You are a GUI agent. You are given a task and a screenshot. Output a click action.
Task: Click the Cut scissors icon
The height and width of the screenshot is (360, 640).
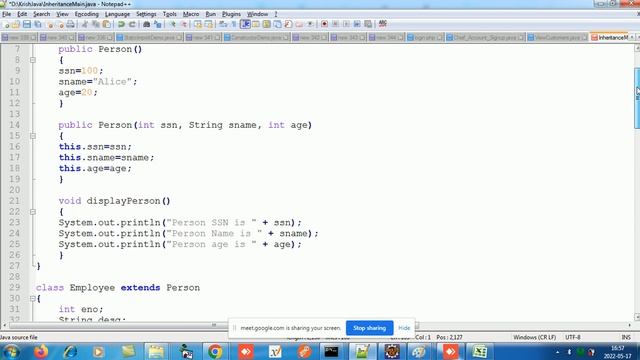point(85,24)
